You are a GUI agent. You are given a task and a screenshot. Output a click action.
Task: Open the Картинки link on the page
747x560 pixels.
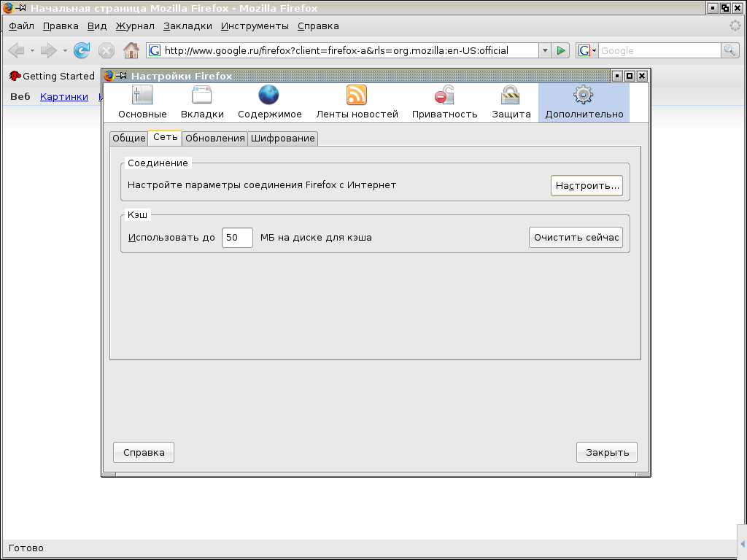pos(64,97)
